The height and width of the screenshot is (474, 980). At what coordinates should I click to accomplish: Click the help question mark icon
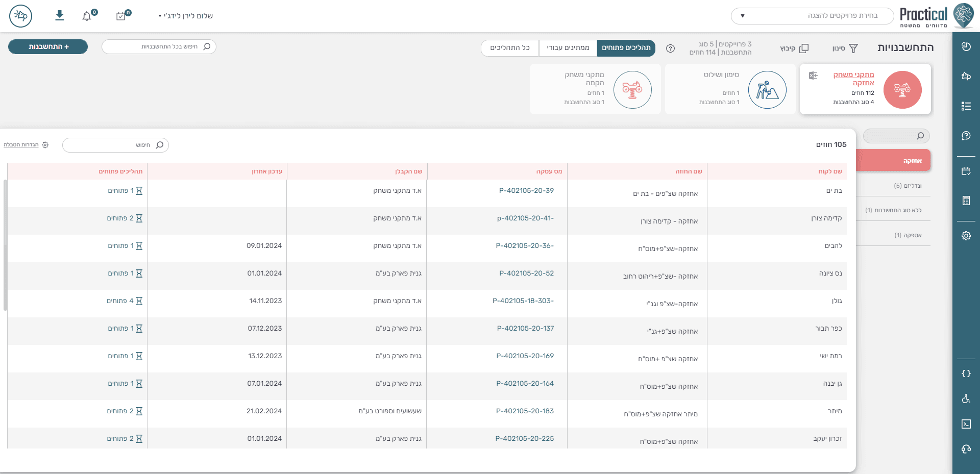click(671, 48)
